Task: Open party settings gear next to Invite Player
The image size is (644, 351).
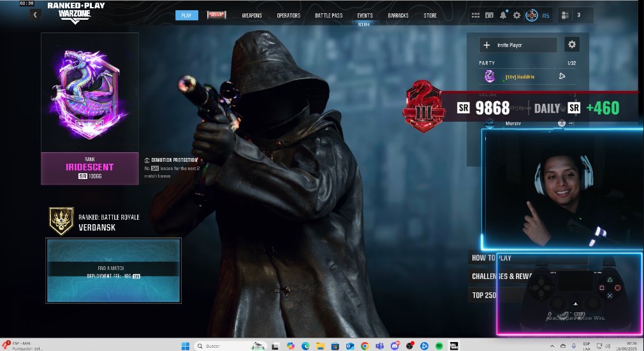Action: pyautogui.click(x=572, y=45)
